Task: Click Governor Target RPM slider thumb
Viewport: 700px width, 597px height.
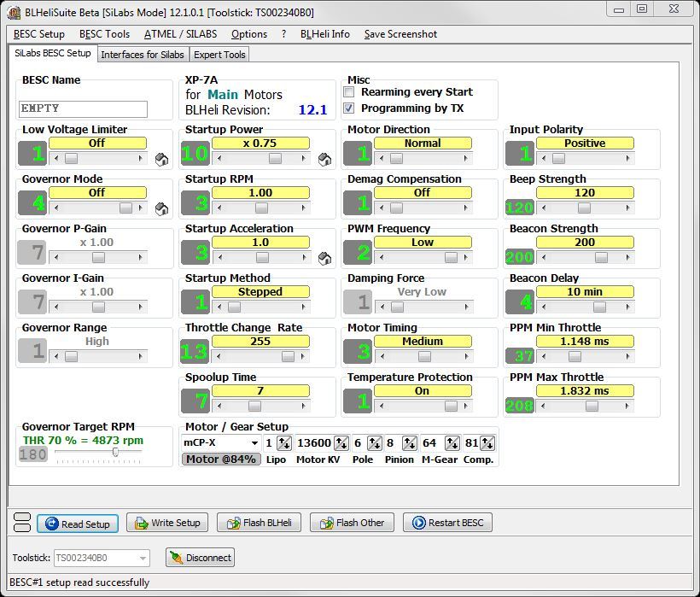Action: click(x=115, y=452)
